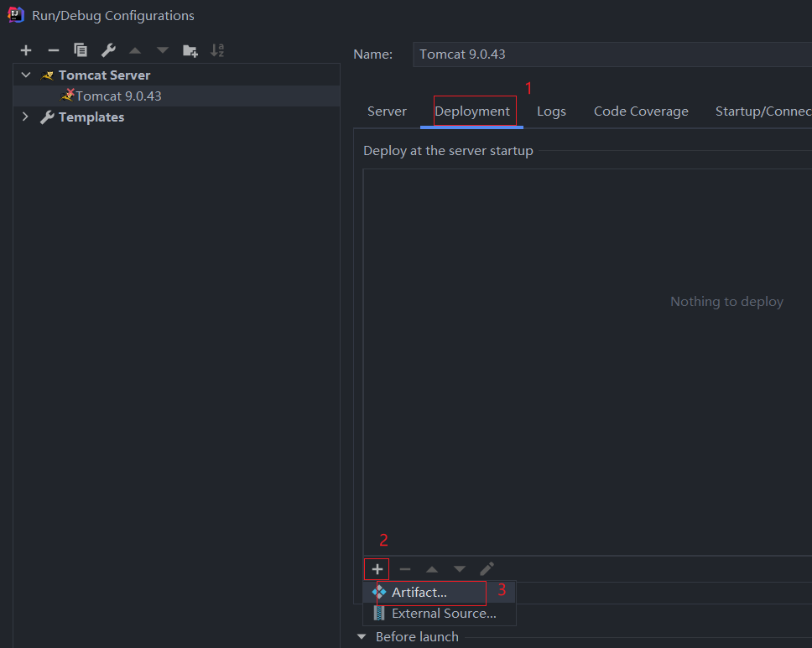Move deployment item down
Viewport: 812px width, 648px height.
460,569
